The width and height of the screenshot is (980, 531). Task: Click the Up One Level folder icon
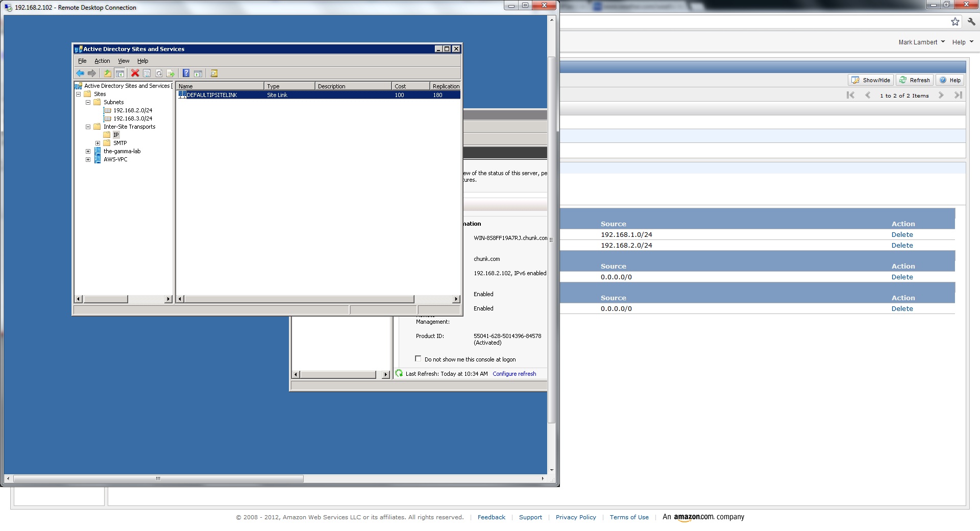pos(107,74)
